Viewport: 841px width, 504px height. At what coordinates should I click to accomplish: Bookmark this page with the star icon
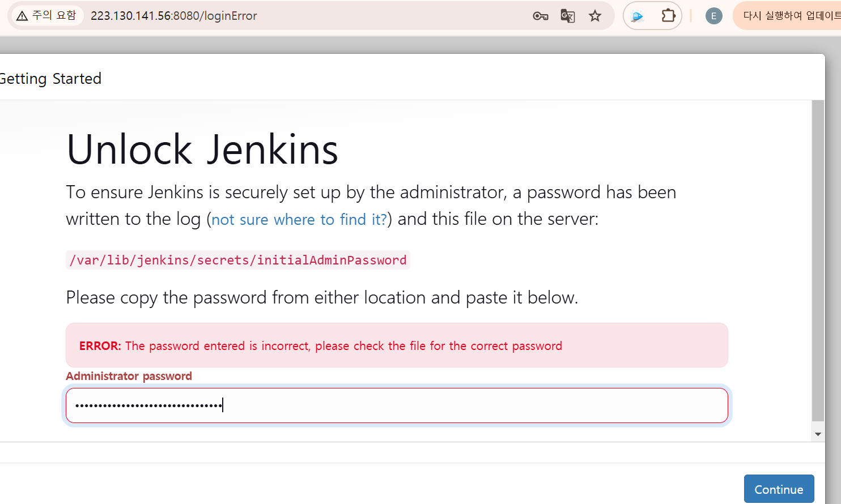coord(594,16)
